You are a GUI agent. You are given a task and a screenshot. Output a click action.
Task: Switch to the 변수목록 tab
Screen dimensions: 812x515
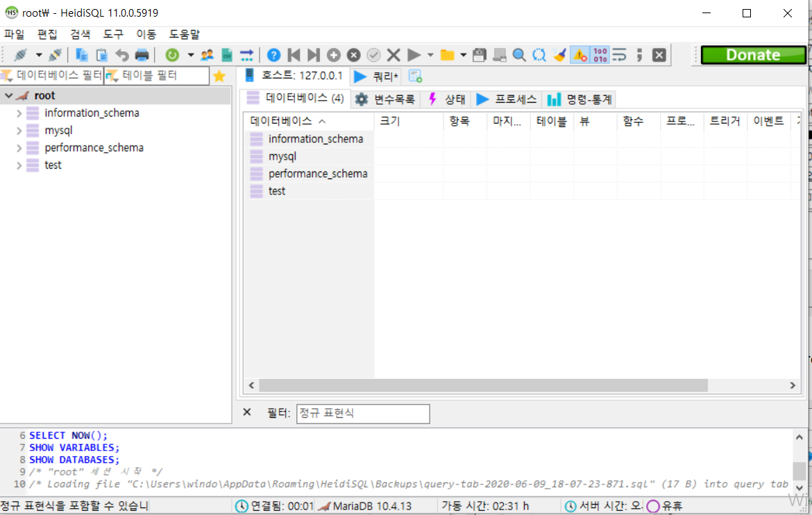coord(385,99)
